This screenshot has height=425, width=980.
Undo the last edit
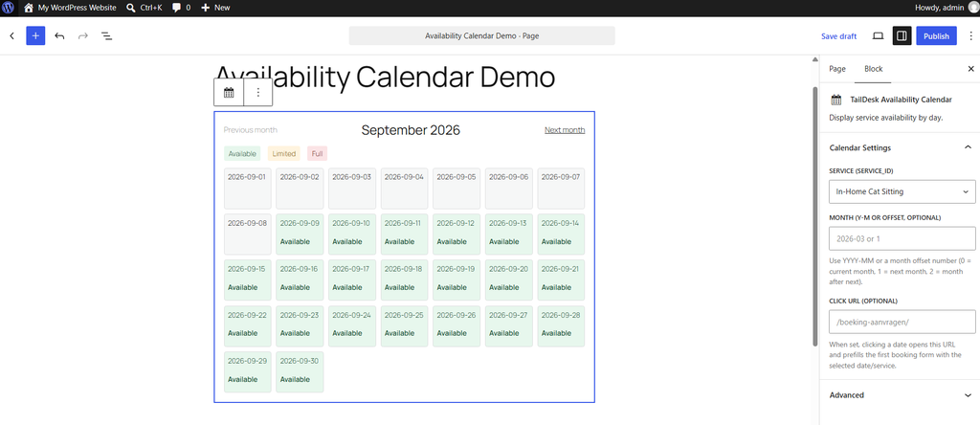pyautogui.click(x=59, y=35)
